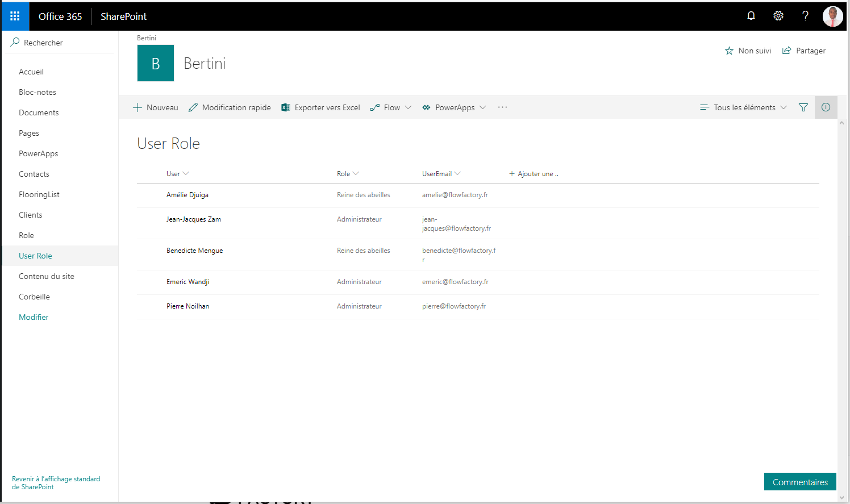Open the notifications bell

(751, 16)
